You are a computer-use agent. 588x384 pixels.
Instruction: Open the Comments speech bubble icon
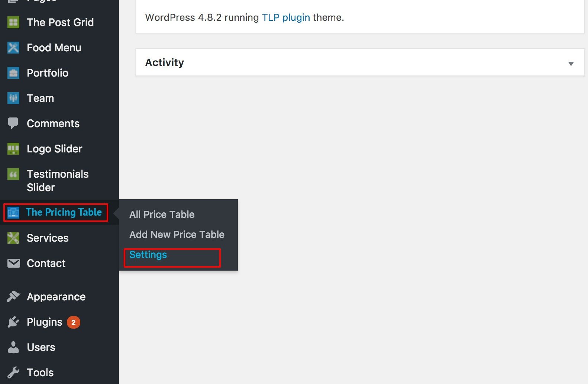click(13, 123)
